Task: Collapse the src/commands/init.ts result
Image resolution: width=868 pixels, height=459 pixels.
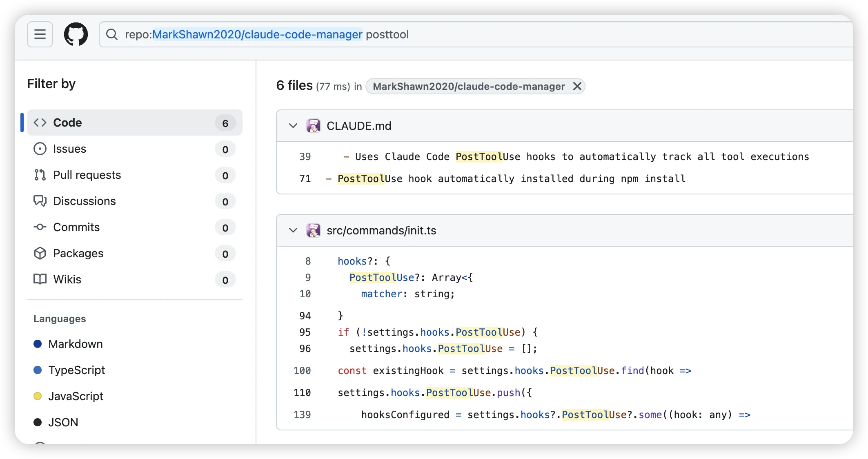Action: pos(293,230)
